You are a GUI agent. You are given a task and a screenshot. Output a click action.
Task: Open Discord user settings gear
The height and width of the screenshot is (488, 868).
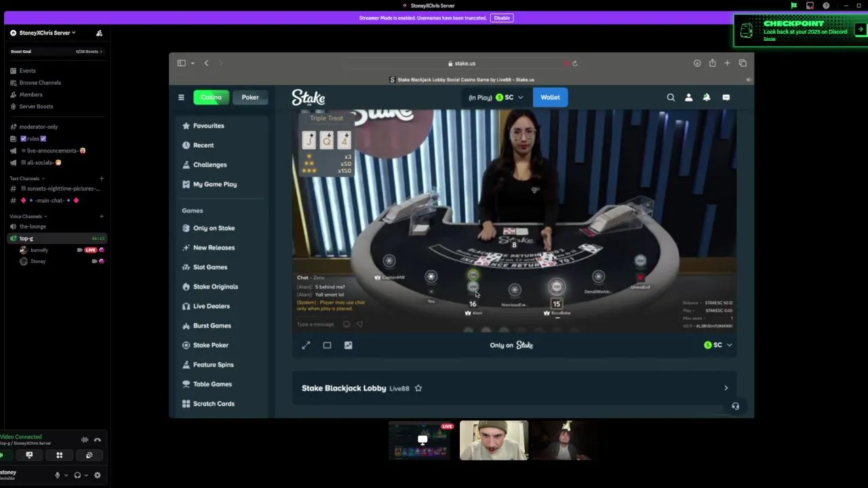[x=97, y=475]
